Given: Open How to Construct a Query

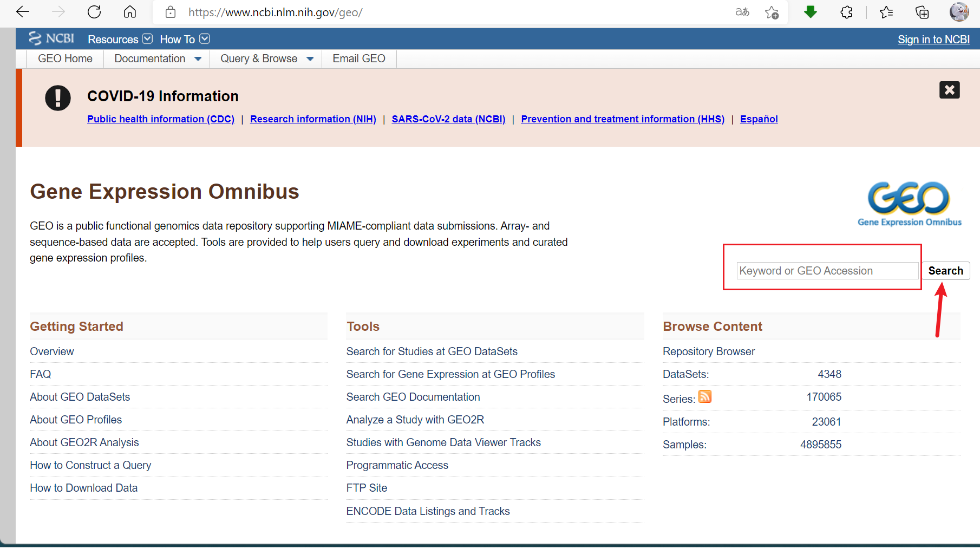Looking at the screenshot, I should [x=90, y=465].
